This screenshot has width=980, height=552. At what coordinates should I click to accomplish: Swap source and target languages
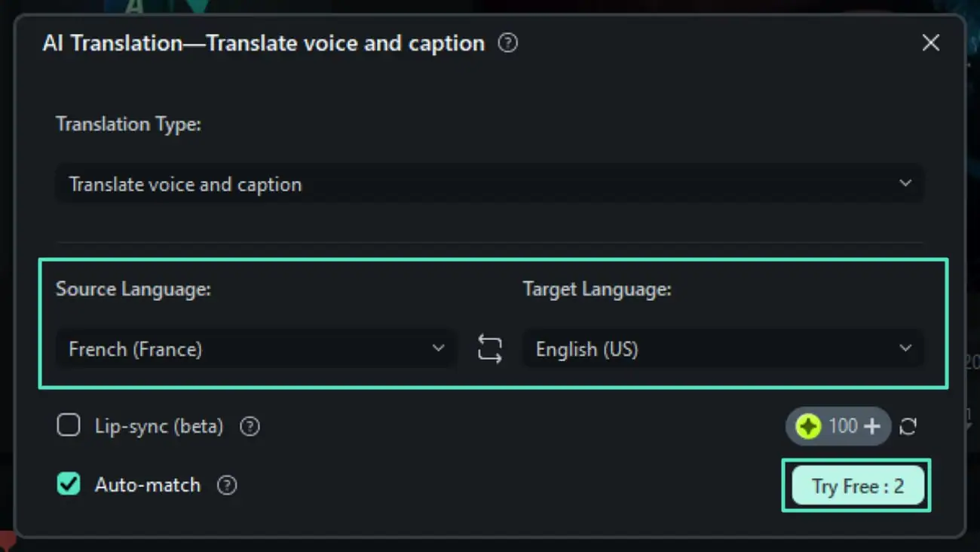pos(490,349)
